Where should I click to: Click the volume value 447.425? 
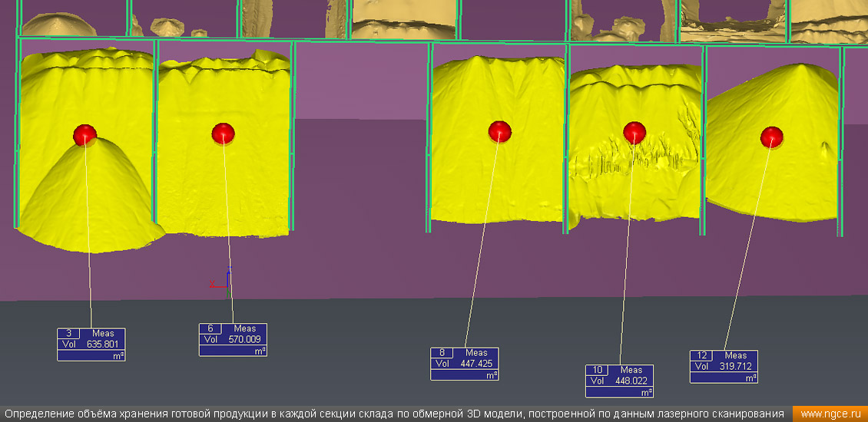point(476,364)
